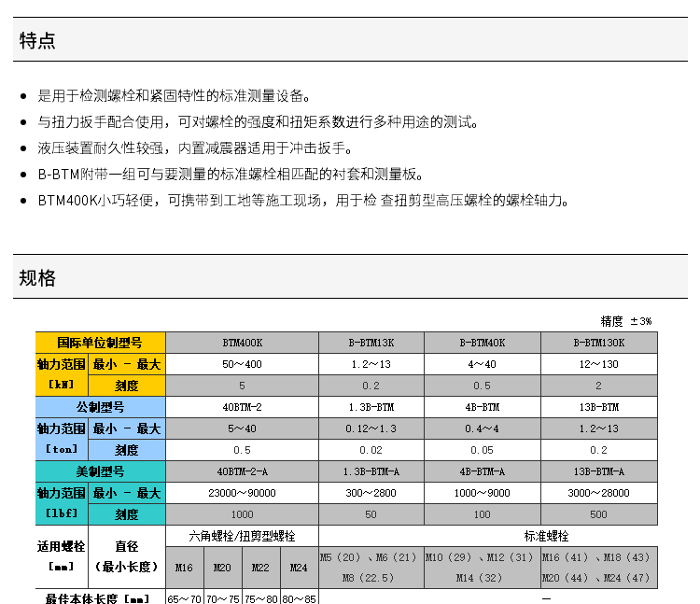Click the 50~400 kN range cell

(x=242, y=364)
